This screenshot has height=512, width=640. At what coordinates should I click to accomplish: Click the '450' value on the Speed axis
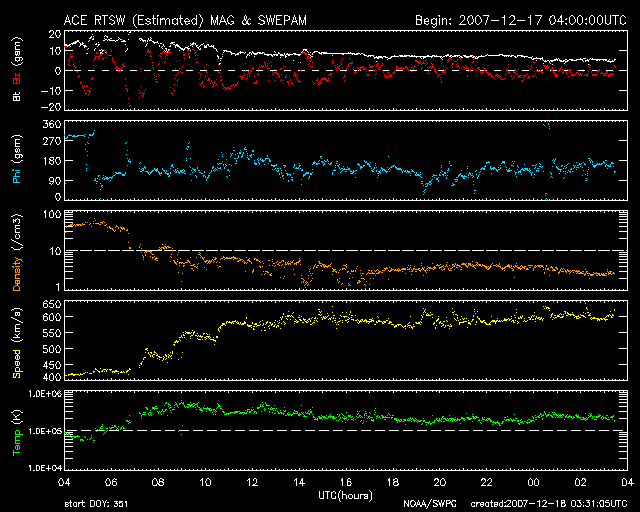51,365
